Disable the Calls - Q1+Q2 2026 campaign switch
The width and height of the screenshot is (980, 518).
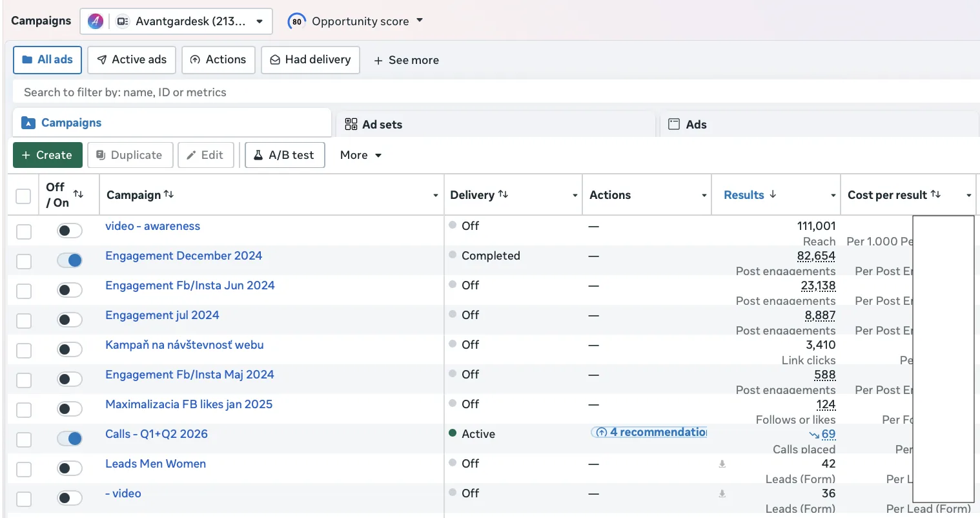point(70,439)
